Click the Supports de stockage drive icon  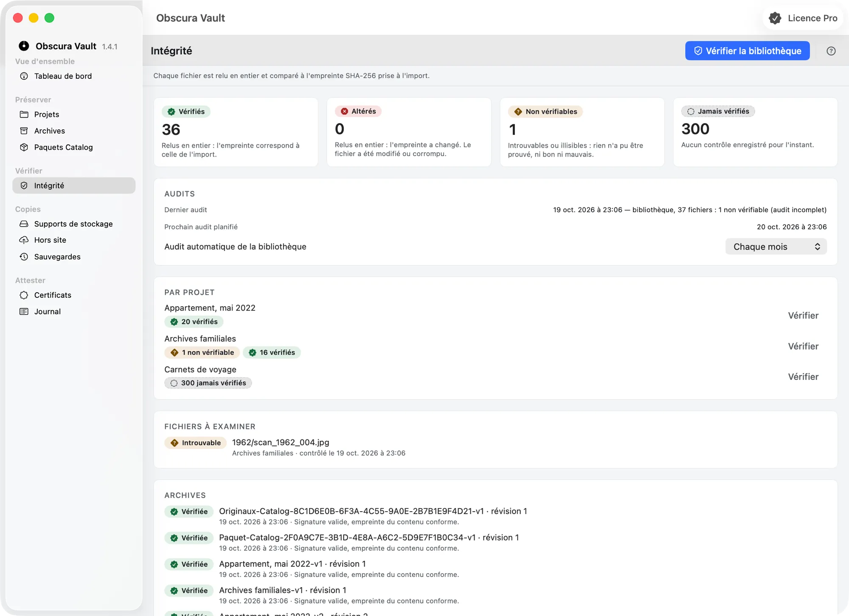pos(24,224)
